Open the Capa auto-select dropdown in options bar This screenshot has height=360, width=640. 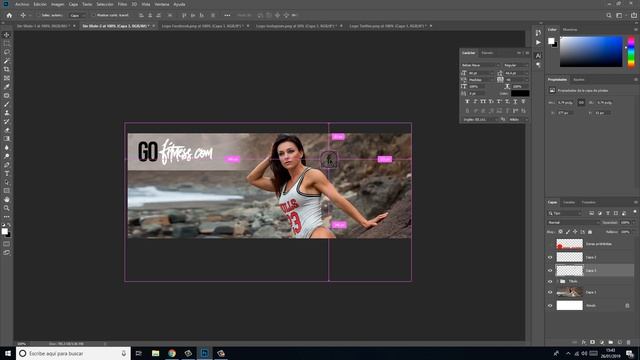pos(78,16)
